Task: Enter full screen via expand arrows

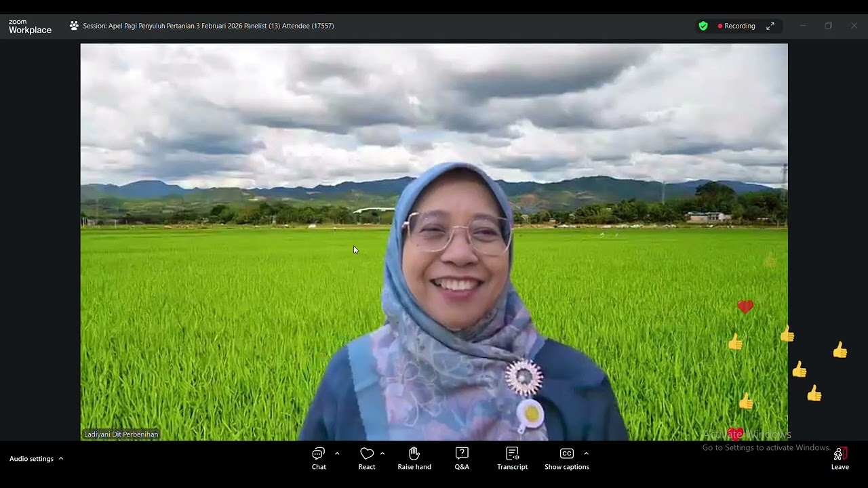Action: [x=770, y=26]
